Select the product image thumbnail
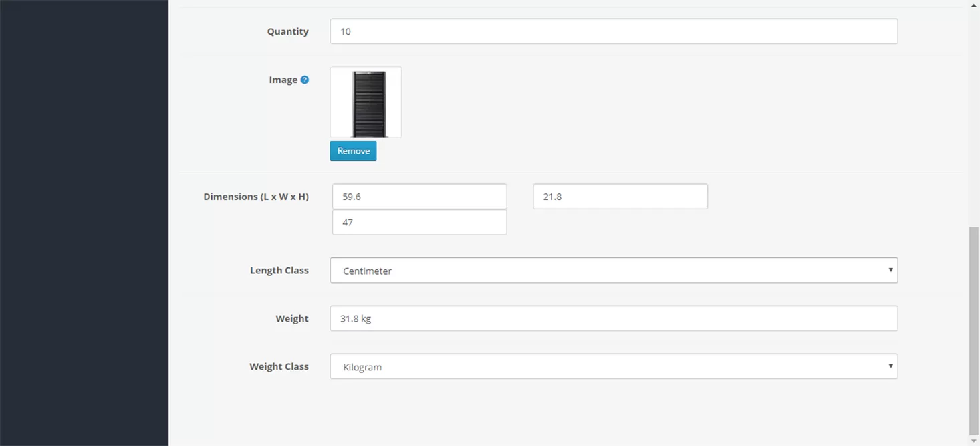This screenshot has width=980, height=446. tap(366, 102)
